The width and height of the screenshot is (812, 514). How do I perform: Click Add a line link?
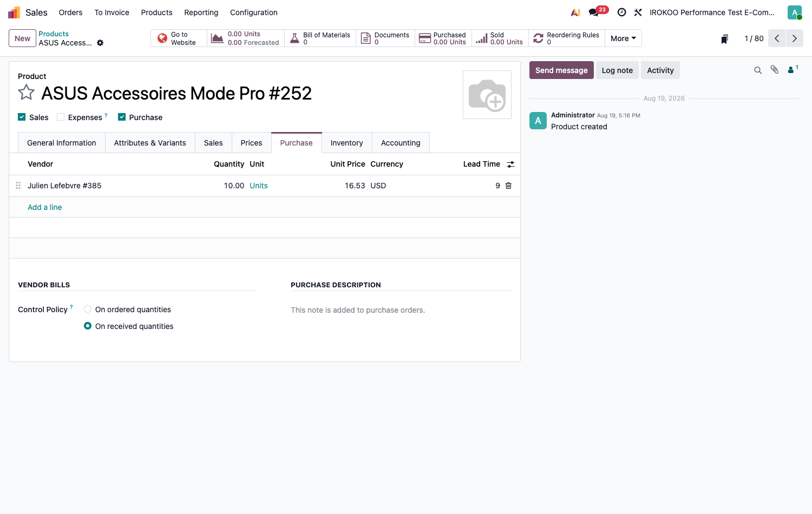45,207
